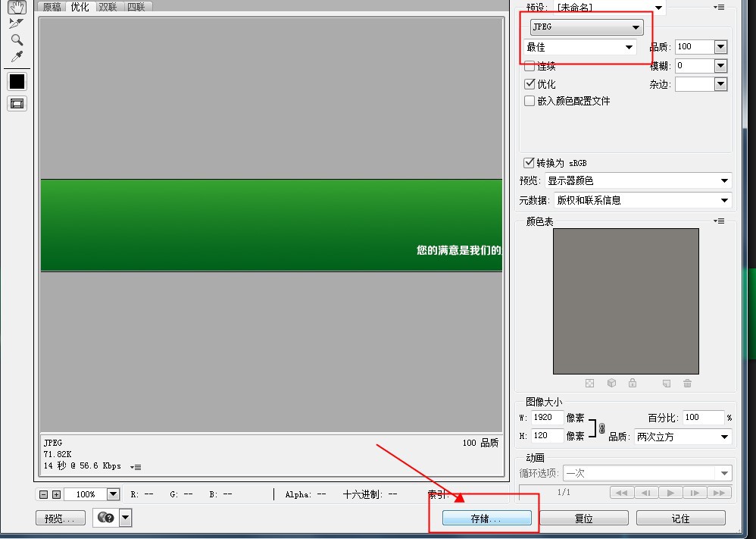Open the zoom level 100% dropdown arrow

point(114,494)
